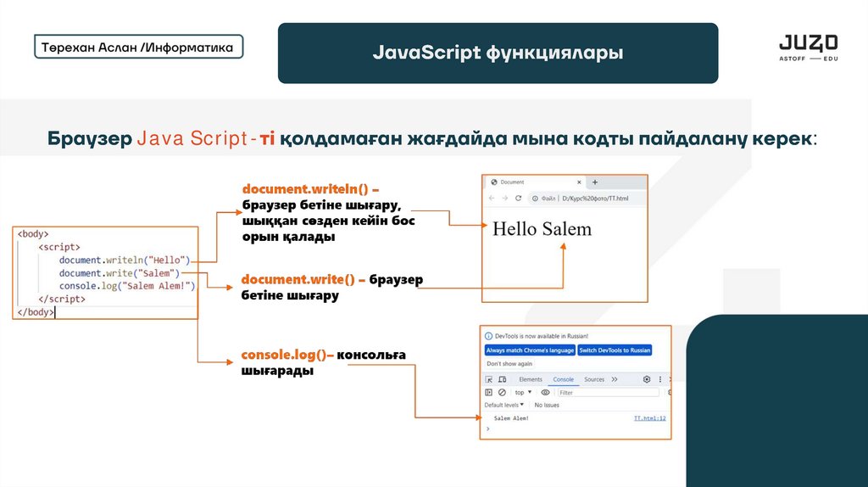Click the closing </body> tag line
Viewport: 868px width, 487px height.
(36, 312)
